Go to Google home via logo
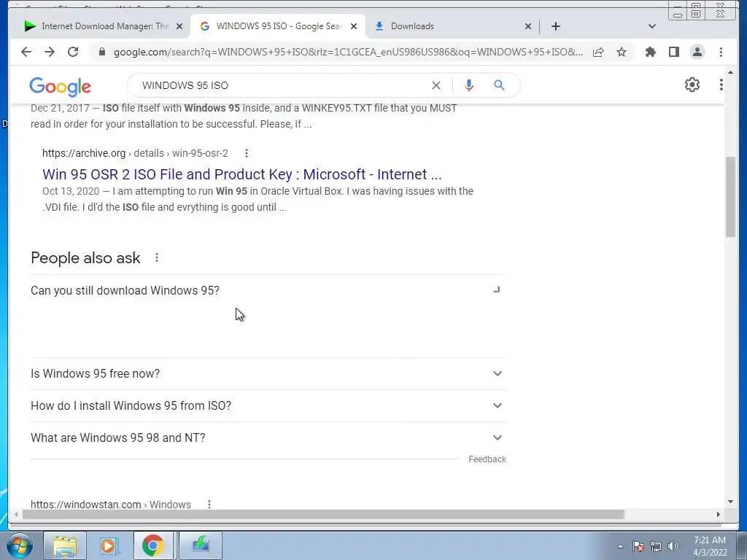This screenshot has height=560, width=747. (x=60, y=86)
